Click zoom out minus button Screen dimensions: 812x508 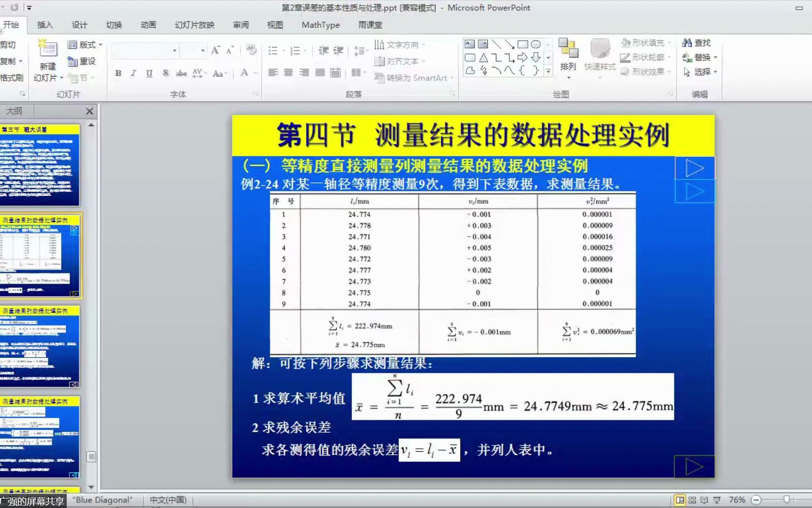pos(756,500)
